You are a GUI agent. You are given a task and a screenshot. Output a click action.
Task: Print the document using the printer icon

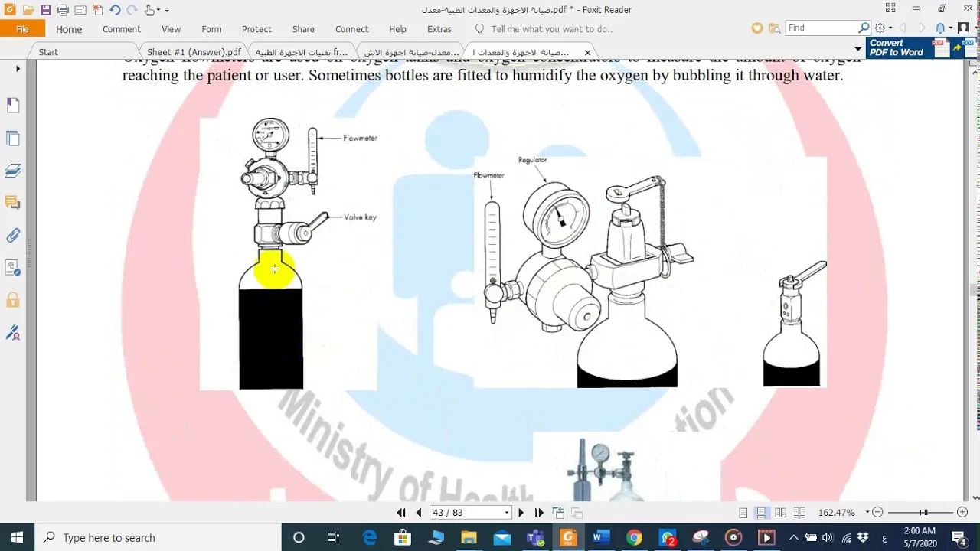coord(63,10)
